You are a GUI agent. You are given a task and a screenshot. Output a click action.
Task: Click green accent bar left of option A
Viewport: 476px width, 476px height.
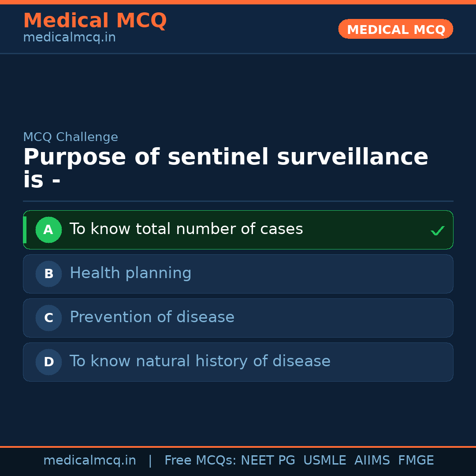(x=25, y=230)
